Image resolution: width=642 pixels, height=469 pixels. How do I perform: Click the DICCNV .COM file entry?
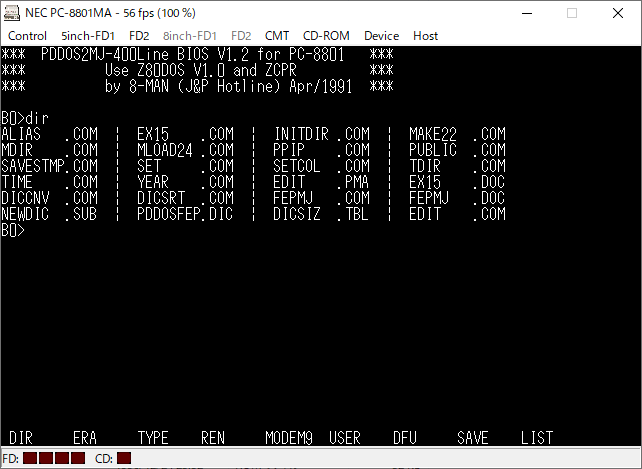(x=50, y=198)
